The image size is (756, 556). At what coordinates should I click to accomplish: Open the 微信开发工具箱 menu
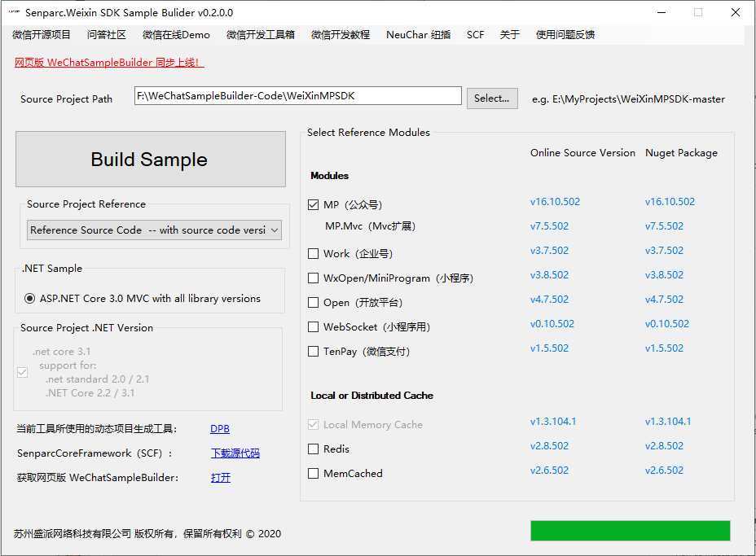coord(261,35)
